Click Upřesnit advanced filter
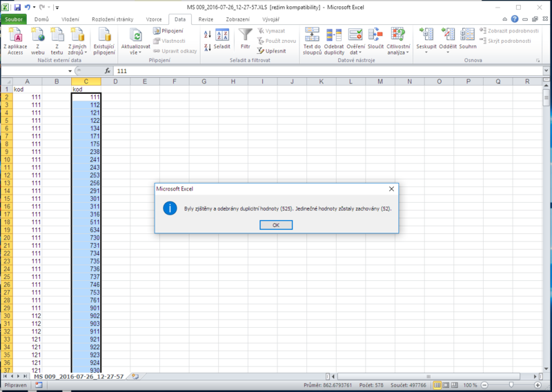This screenshot has height=392, width=552. [271, 51]
